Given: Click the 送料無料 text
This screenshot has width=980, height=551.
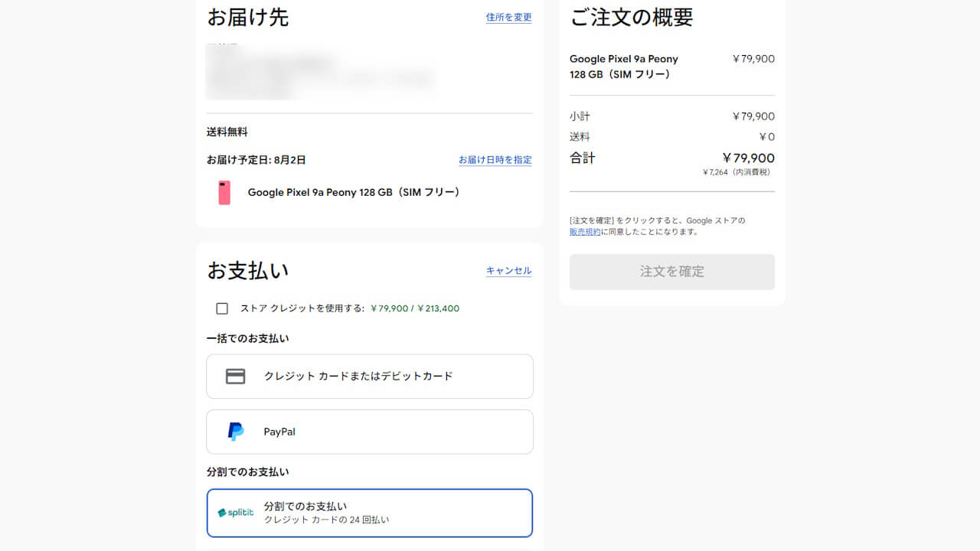Looking at the screenshot, I should click(227, 132).
